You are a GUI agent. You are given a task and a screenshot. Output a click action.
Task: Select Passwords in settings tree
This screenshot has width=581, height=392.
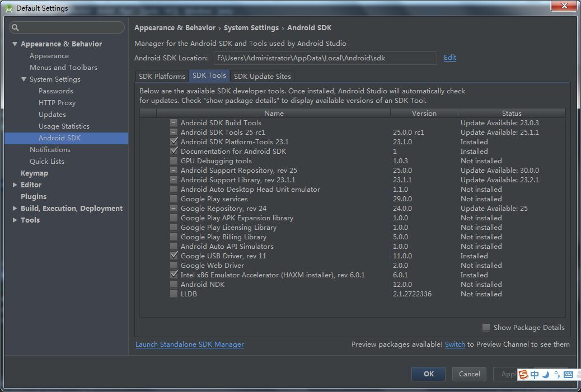[x=56, y=91]
